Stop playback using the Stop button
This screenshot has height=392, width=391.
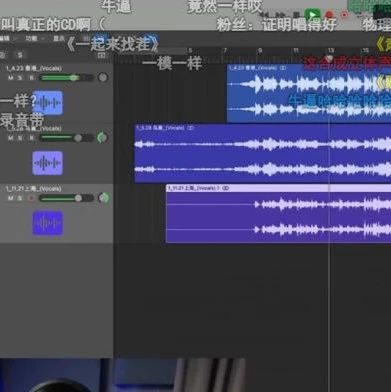click(296, 15)
